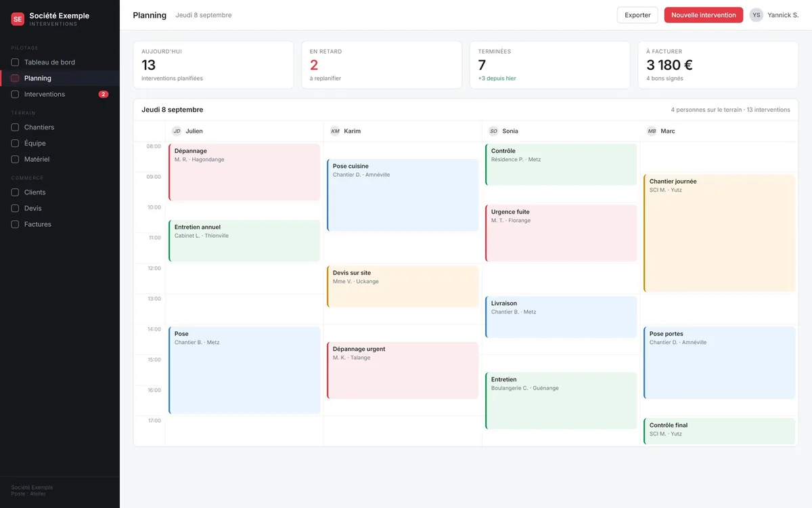Open the Pose cuisine card in Karim's column
Viewport: 812px width, 508px height.
tap(403, 195)
